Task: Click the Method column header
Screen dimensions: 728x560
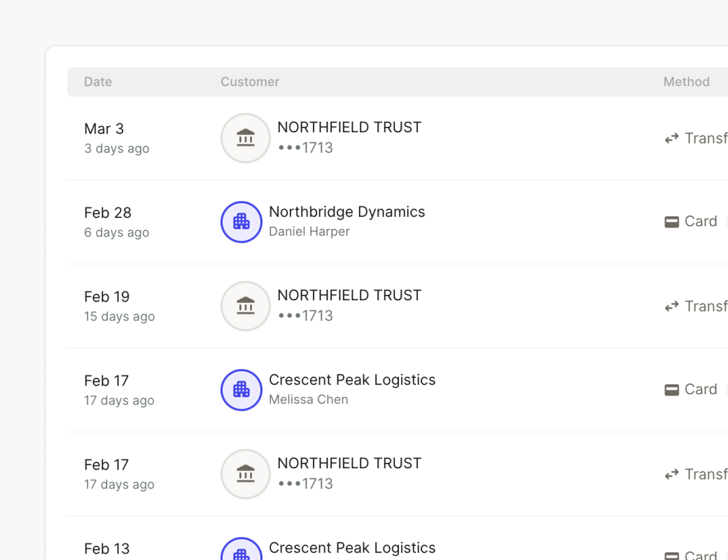Action: tap(686, 82)
